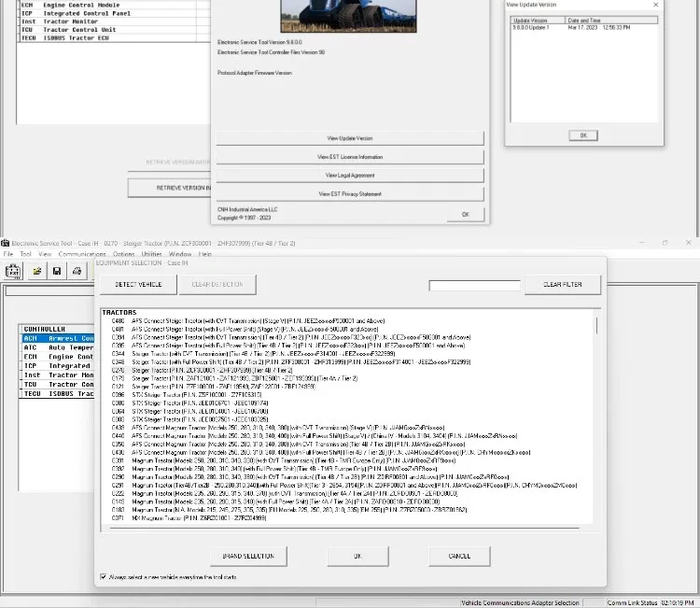Screen dimensions: 700x608
Task: Click the Update Version column header
Action: click(538, 21)
